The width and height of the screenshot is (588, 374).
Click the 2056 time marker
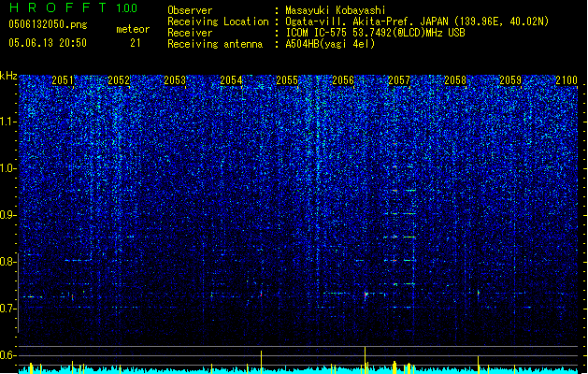343,79
